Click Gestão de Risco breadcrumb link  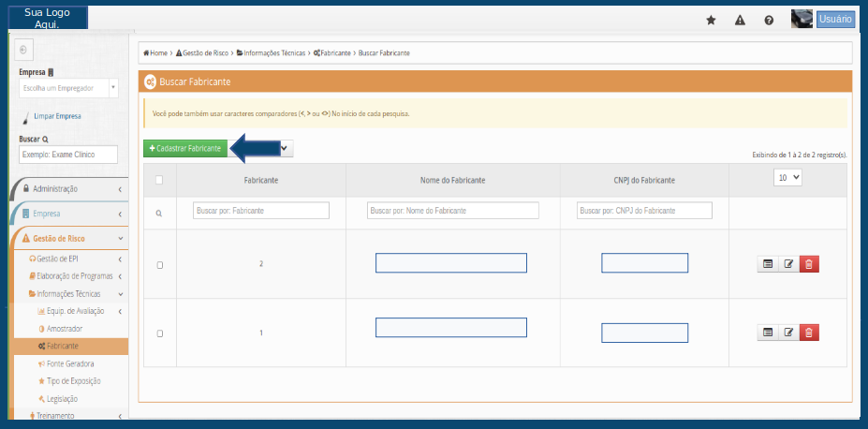coord(202,53)
